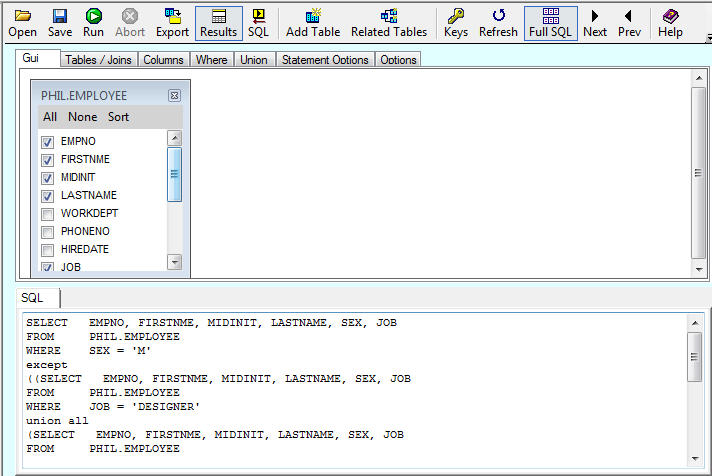712x476 pixels.
Task: Click Sort in the table box
Action: pos(119,117)
